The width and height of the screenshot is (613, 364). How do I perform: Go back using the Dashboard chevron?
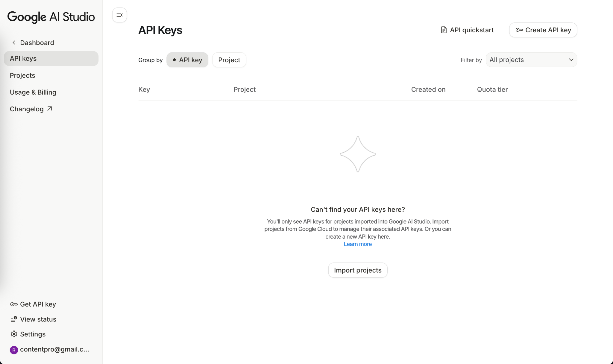coord(14,43)
